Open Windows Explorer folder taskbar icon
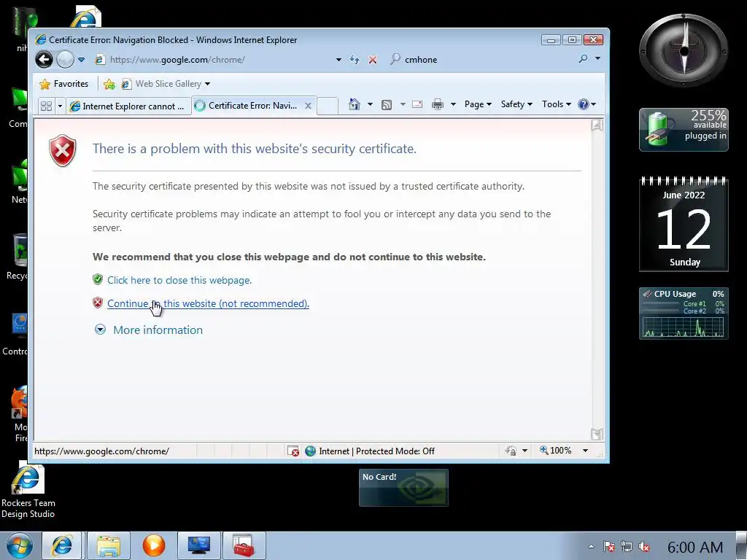 pos(109,545)
